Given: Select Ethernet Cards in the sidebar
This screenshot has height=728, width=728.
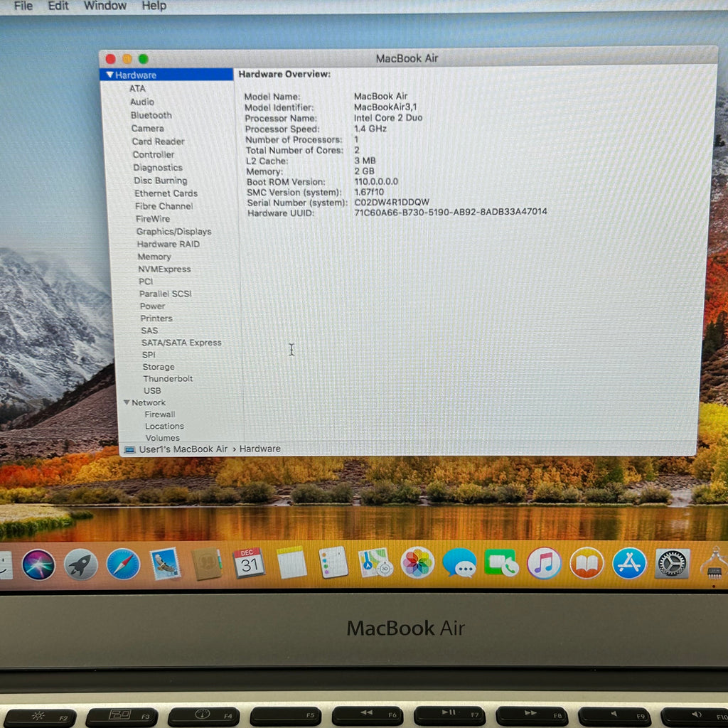Looking at the screenshot, I should (x=166, y=193).
